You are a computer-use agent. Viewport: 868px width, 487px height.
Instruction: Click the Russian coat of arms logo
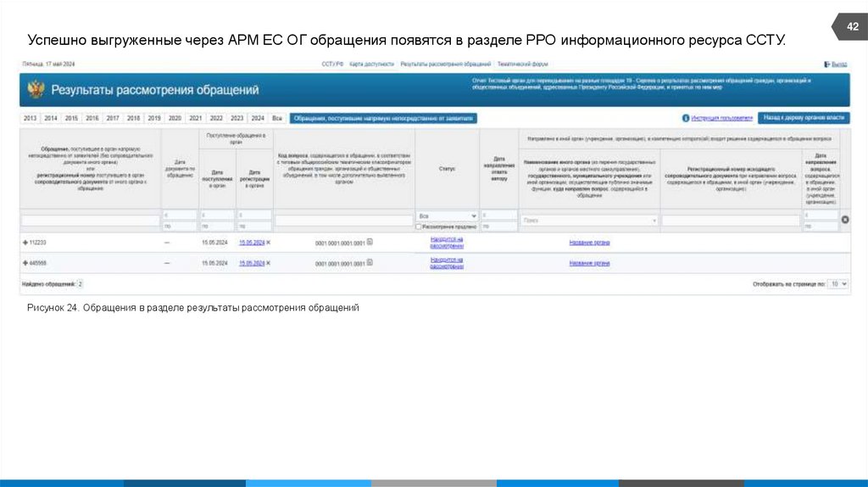[x=36, y=89]
